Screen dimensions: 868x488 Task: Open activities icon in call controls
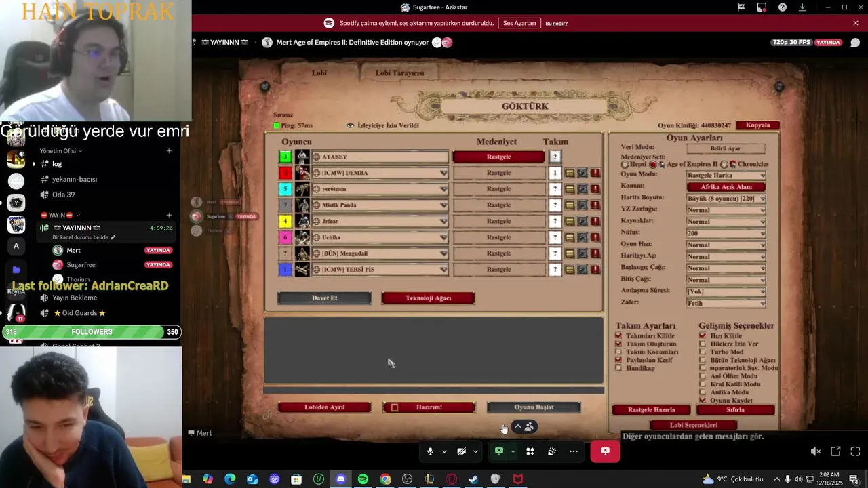(x=530, y=451)
